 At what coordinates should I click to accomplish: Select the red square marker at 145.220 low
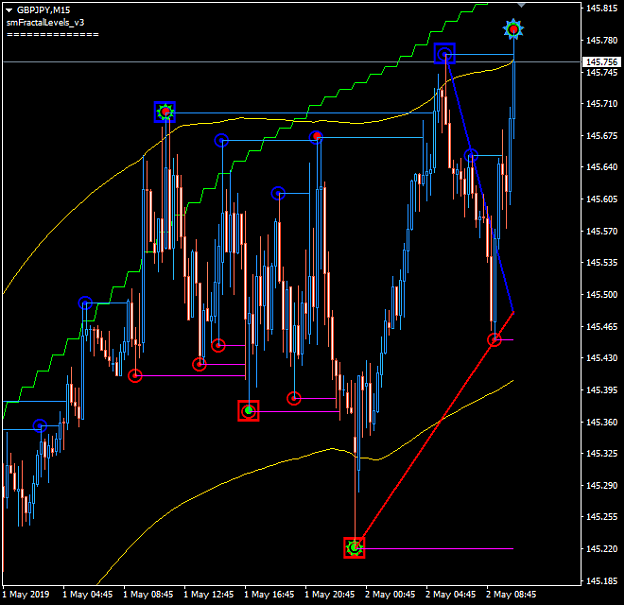354,548
